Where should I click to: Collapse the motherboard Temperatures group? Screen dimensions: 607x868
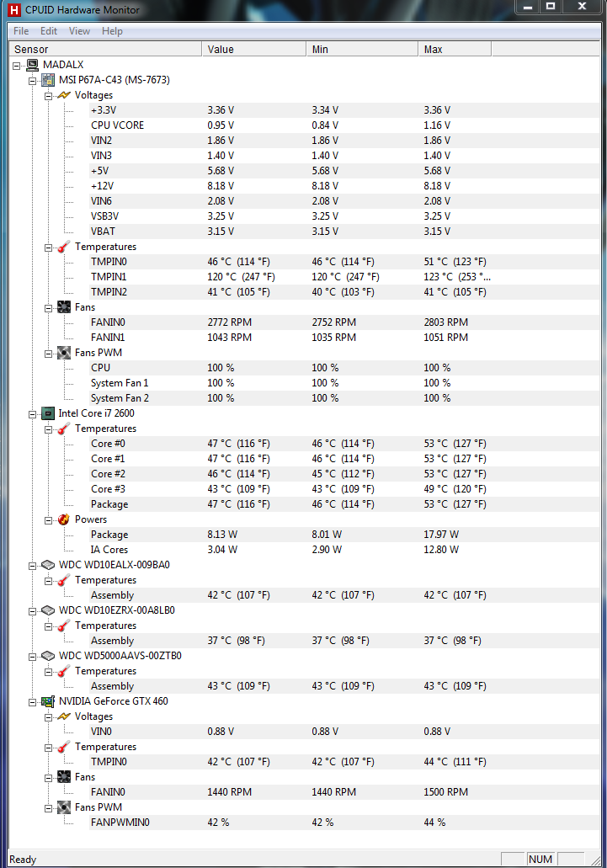pos(48,248)
